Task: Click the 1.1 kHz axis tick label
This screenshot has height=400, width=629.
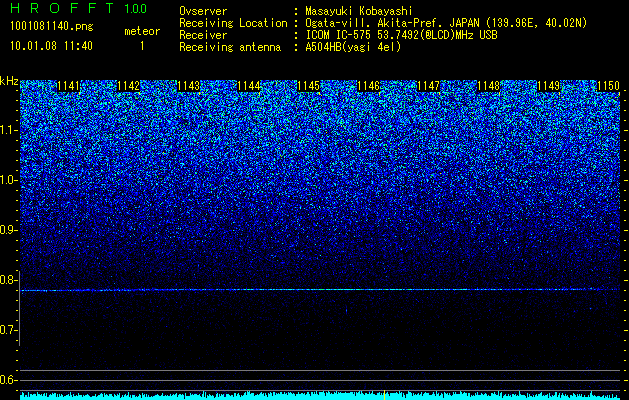Action: tap(8, 131)
